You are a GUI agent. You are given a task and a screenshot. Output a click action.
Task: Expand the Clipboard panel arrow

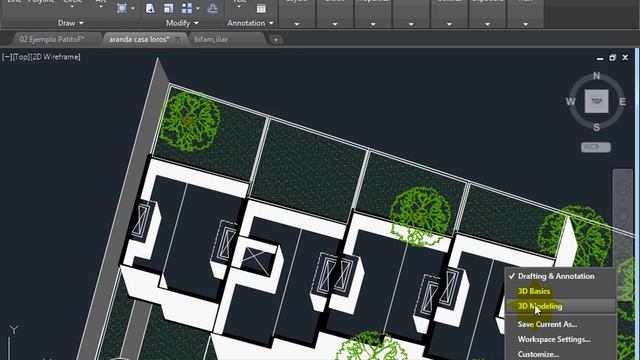[487, 24]
